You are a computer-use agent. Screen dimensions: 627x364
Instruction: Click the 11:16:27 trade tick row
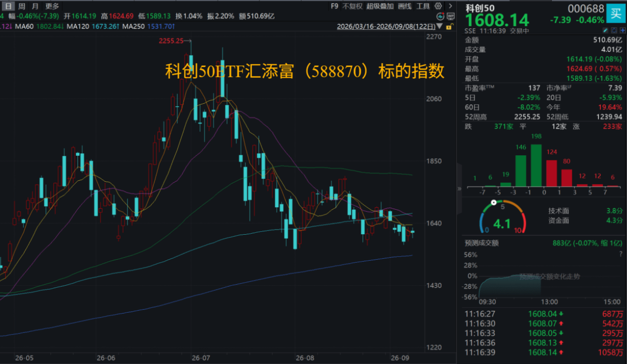point(544,314)
